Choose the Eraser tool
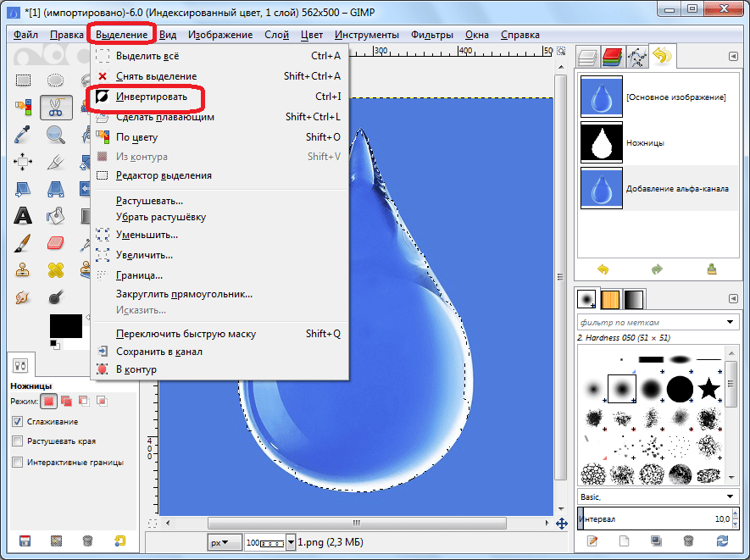750x560 pixels. (x=55, y=243)
